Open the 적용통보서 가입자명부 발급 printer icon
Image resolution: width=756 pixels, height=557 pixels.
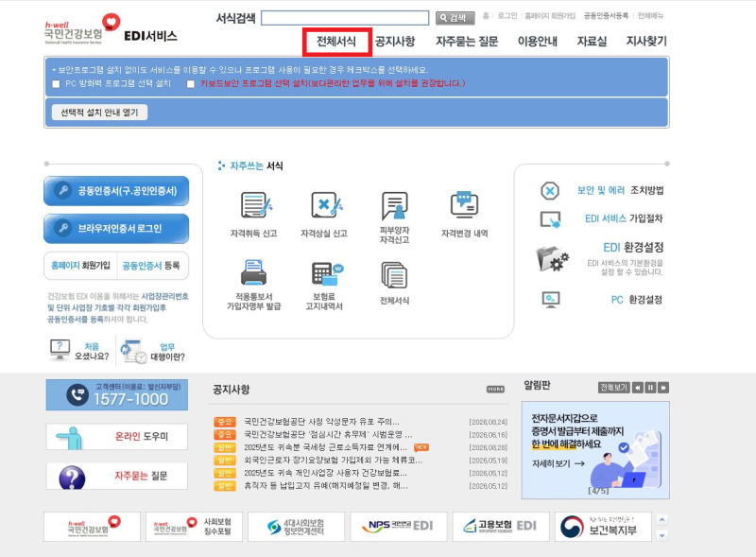253,272
